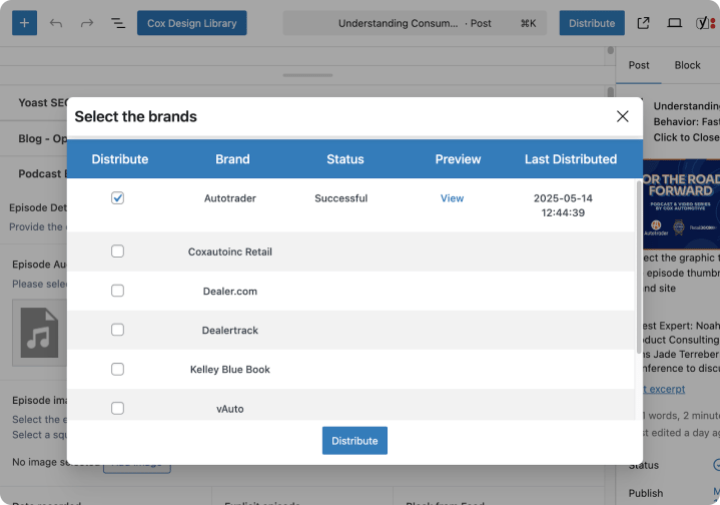The image size is (720, 505).
Task: Click the Dealertrack brand name
Action: pos(230,330)
